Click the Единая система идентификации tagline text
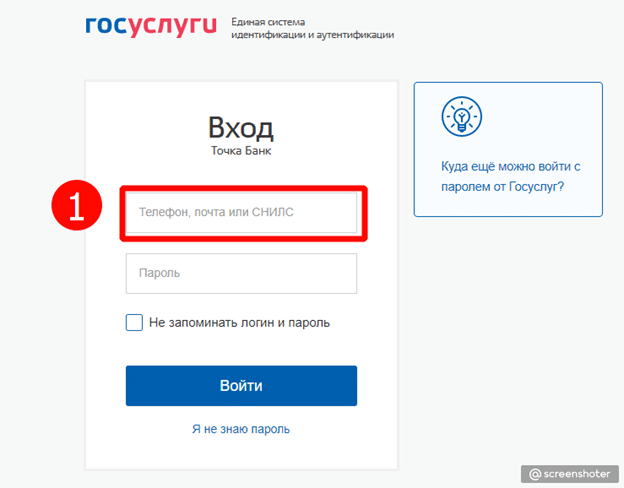This screenshot has height=488, width=624. pos(313,28)
